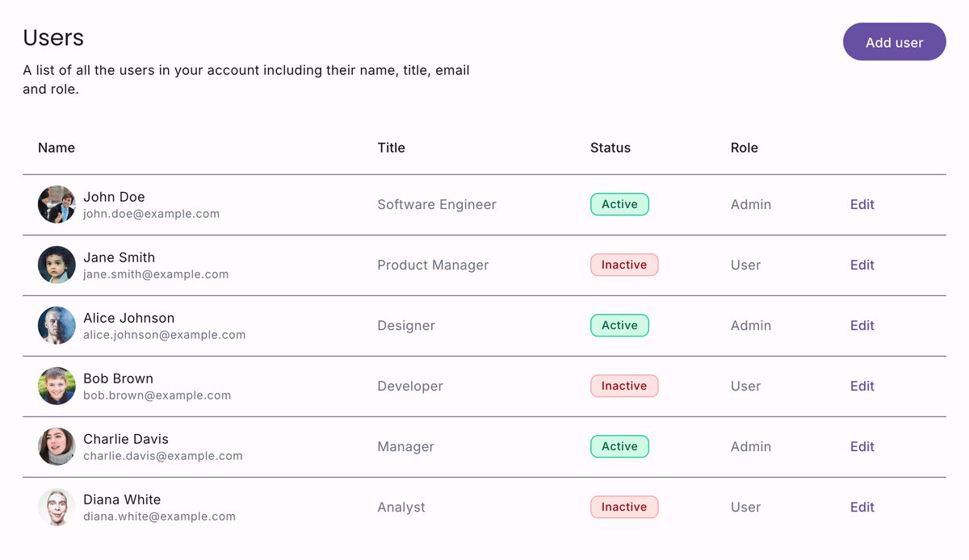The height and width of the screenshot is (560, 969).
Task: Click the Role column header
Action: point(745,148)
